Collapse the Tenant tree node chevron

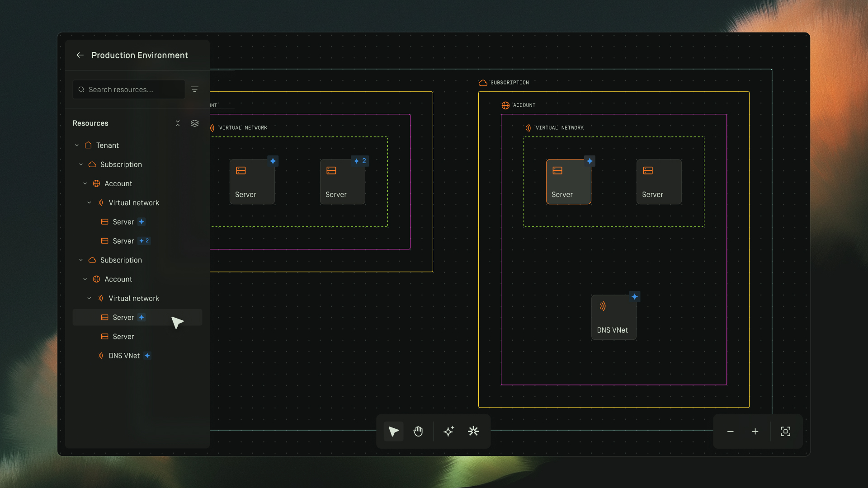[x=77, y=145]
